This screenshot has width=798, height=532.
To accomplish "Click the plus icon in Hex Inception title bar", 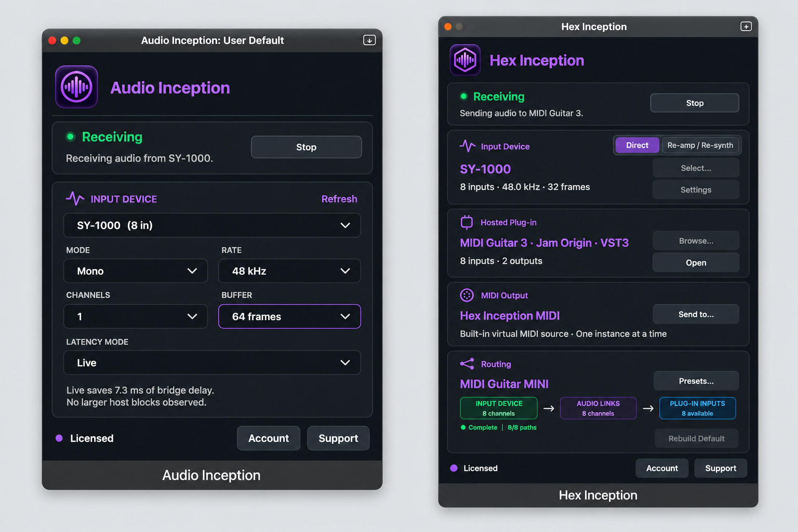I will [x=746, y=26].
